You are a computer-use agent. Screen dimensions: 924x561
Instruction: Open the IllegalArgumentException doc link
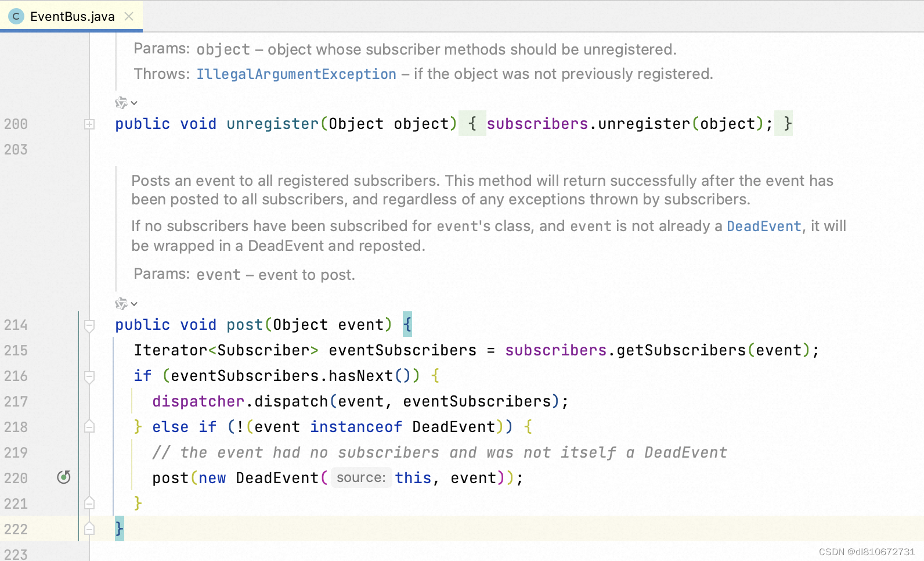296,74
